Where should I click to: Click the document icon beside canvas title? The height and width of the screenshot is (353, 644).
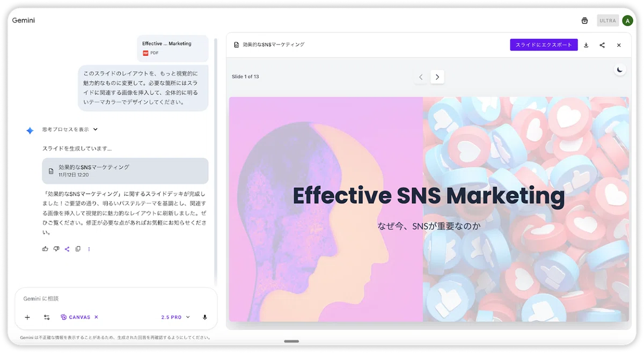pos(236,45)
